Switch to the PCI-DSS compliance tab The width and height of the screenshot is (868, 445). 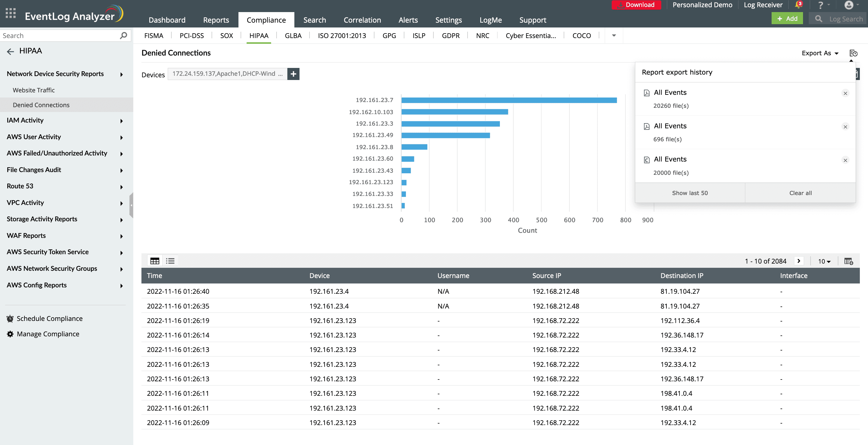pyautogui.click(x=191, y=36)
